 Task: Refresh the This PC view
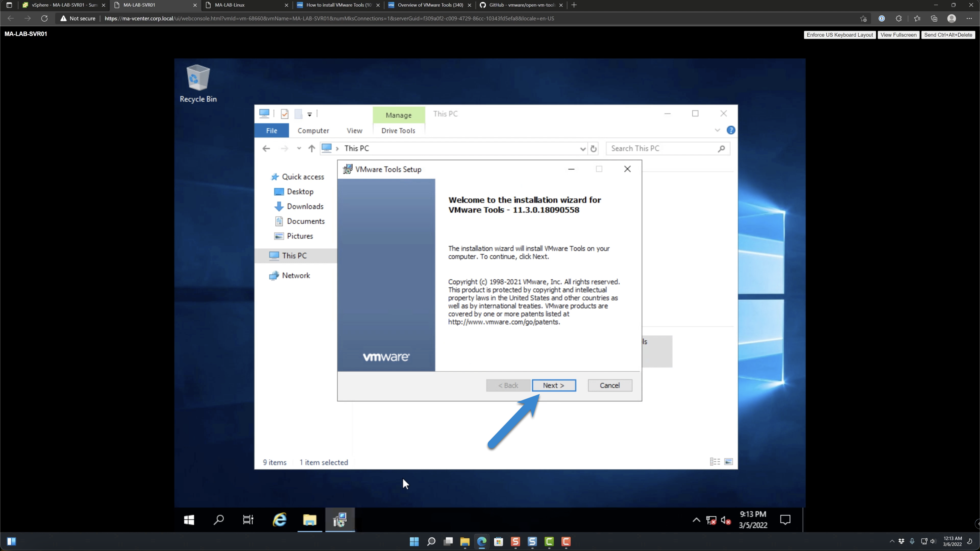[593, 149]
